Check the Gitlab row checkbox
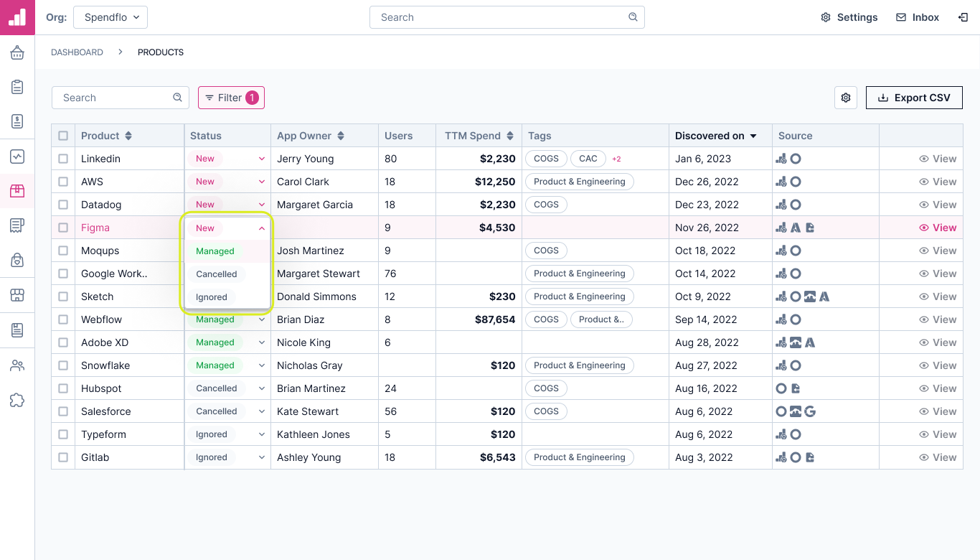Viewport: 980px width, 560px height. point(63,457)
